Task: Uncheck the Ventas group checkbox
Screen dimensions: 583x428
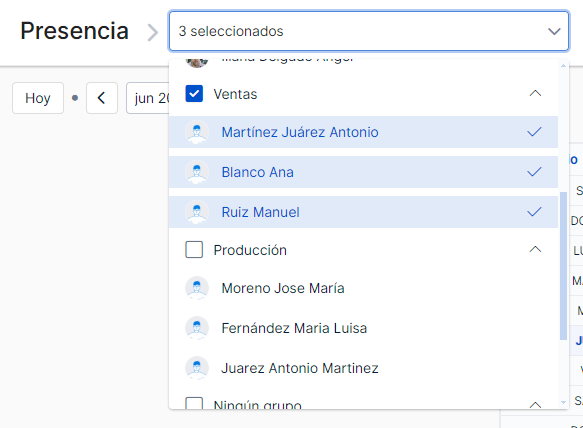Action: (x=194, y=94)
